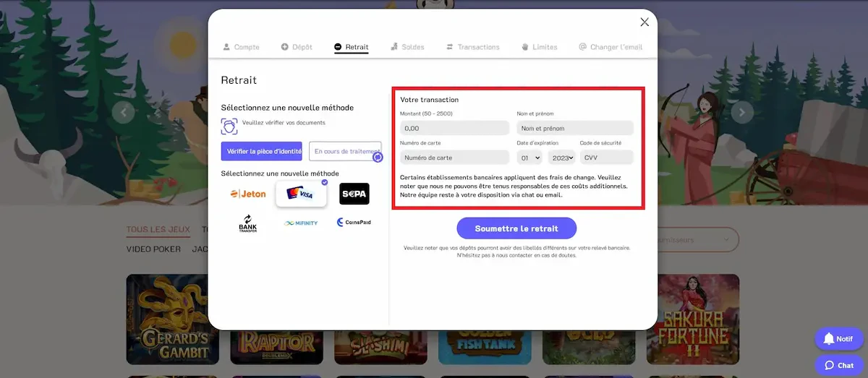This screenshot has width=868, height=378.
Task: Select MiFinity as withdrawal method
Action: (x=301, y=223)
